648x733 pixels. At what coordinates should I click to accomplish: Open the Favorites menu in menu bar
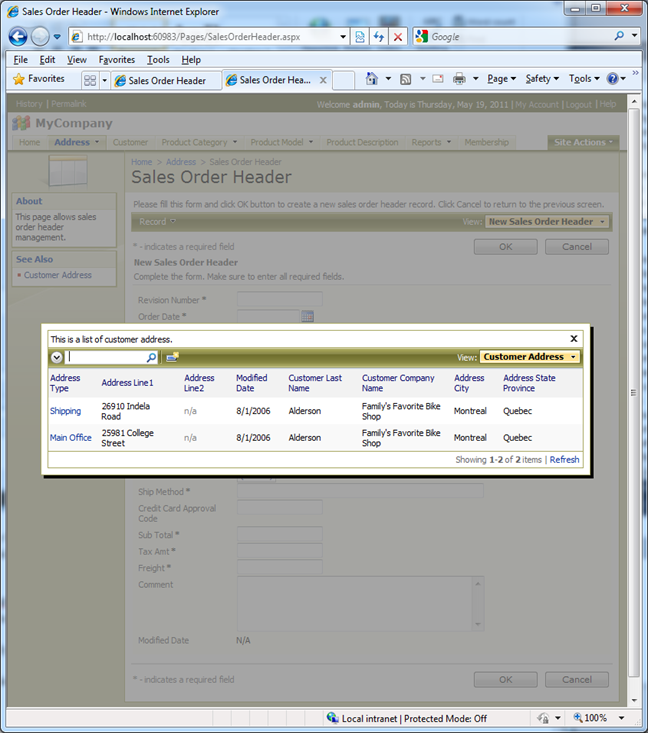(x=116, y=60)
